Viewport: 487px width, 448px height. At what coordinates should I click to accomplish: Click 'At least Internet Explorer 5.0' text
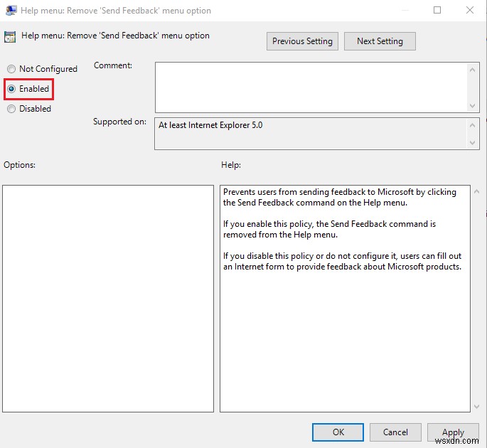click(210, 125)
